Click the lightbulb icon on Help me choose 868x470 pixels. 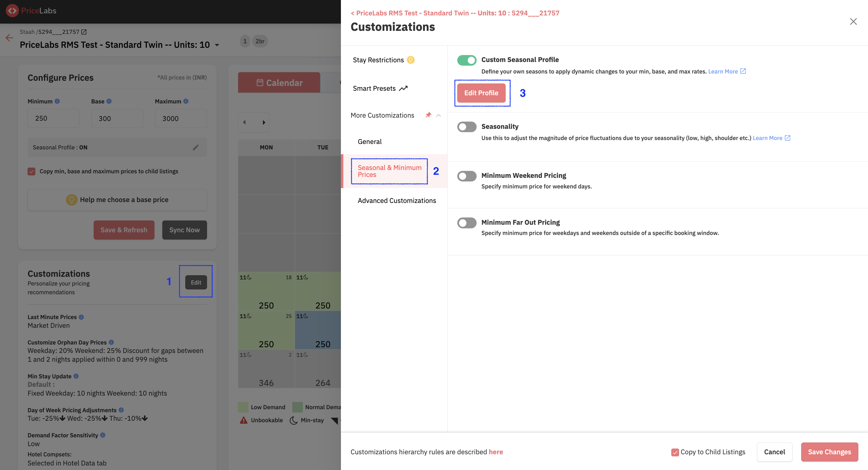click(x=71, y=200)
